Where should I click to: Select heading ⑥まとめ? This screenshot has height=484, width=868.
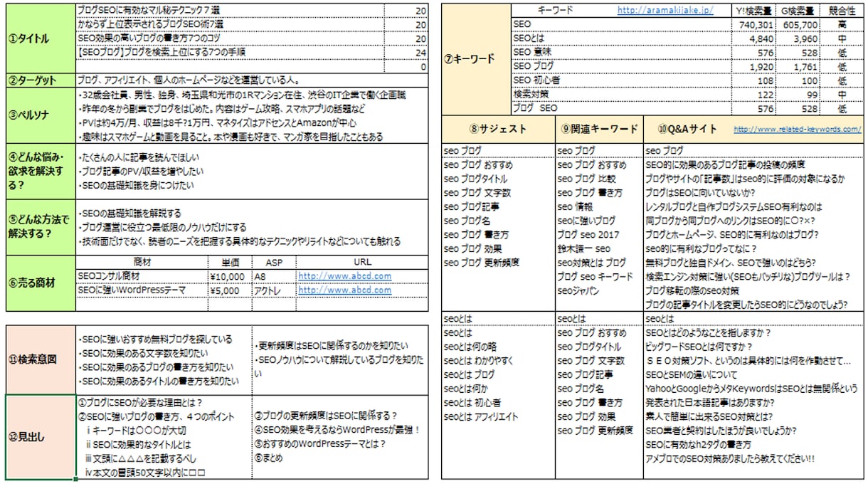point(270,458)
